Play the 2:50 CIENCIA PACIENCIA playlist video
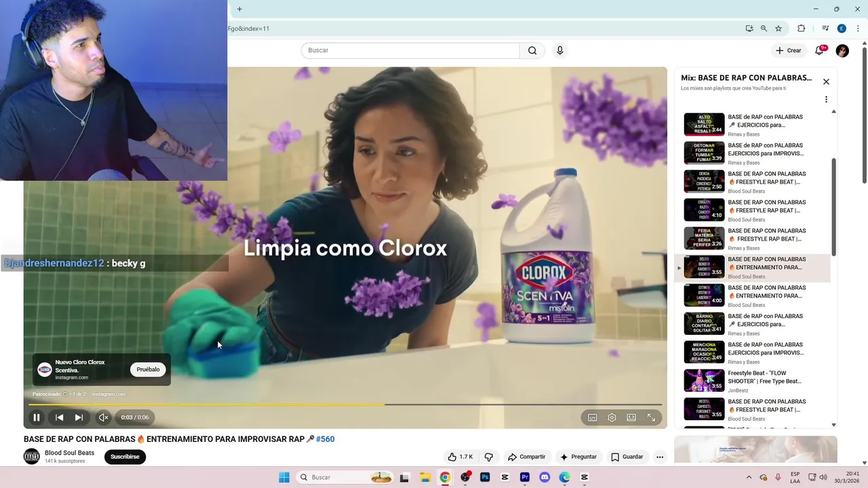 (704, 182)
